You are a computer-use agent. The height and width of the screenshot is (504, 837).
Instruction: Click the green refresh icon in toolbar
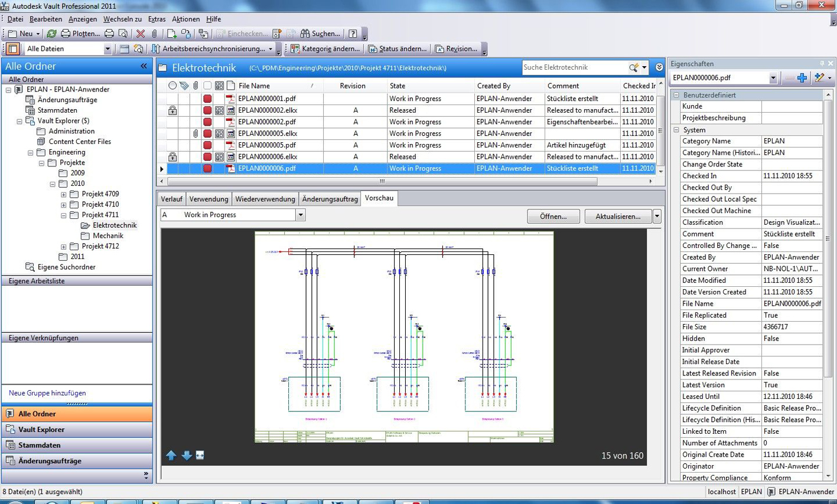[52, 34]
